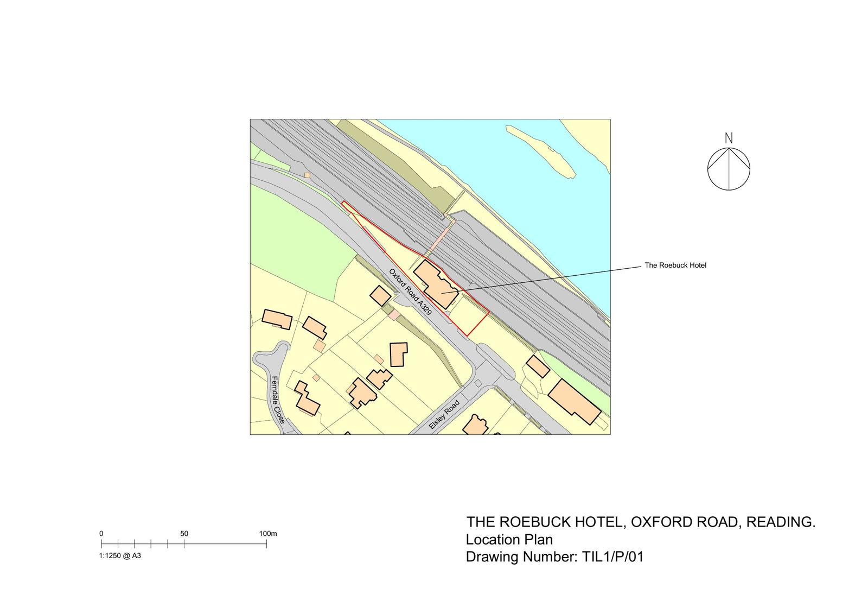The height and width of the screenshot is (614, 868).
Task: Select the Elsley Road street label
Action: pyautogui.click(x=444, y=415)
